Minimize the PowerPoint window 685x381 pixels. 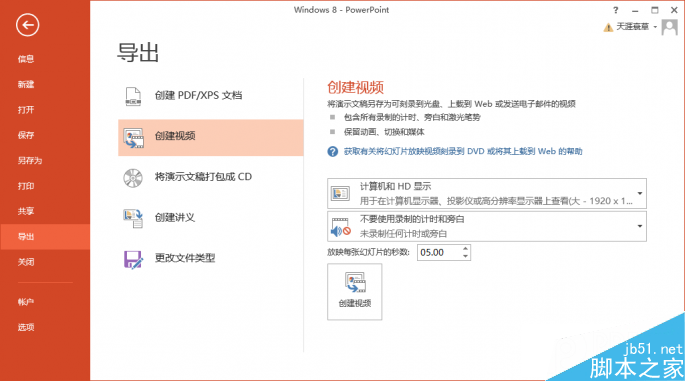coord(635,10)
